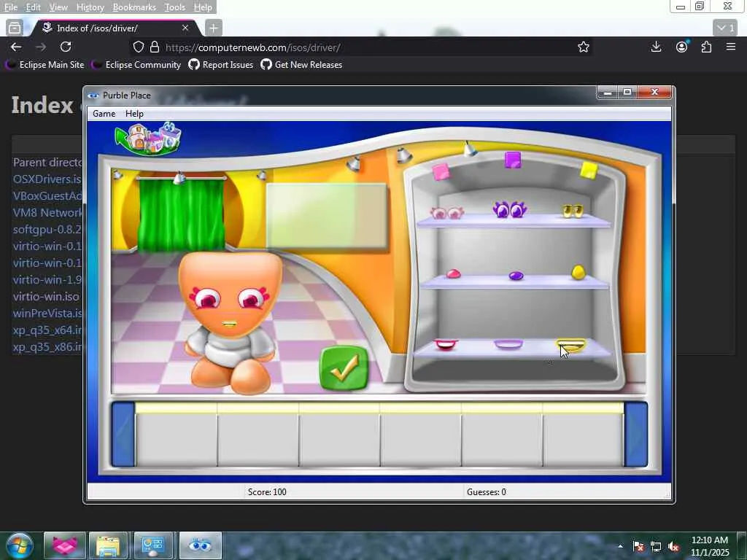Viewport: 747px width, 560px height.
Task: Open Get New Releases bookmark
Action: 301,65
